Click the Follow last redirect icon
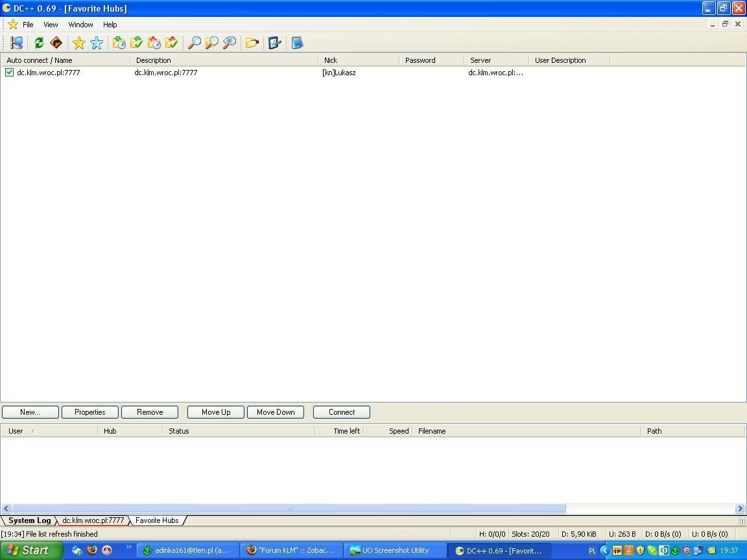The image size is (747, 560). 56,43
